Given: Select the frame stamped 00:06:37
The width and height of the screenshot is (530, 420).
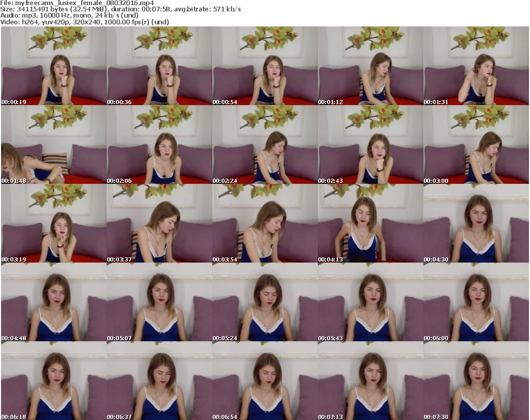Looking at the screenshot, I should pyautogui.click(x=159, y=381).
